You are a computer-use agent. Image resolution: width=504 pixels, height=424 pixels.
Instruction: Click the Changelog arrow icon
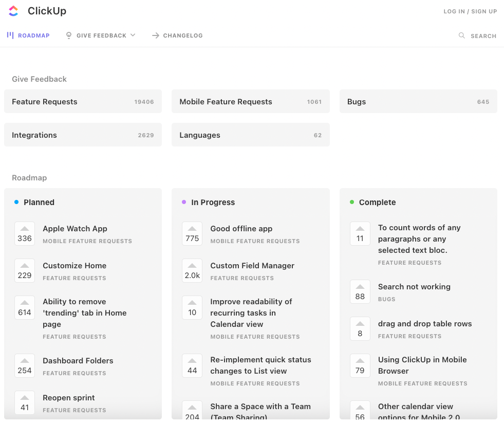point(156,35)
